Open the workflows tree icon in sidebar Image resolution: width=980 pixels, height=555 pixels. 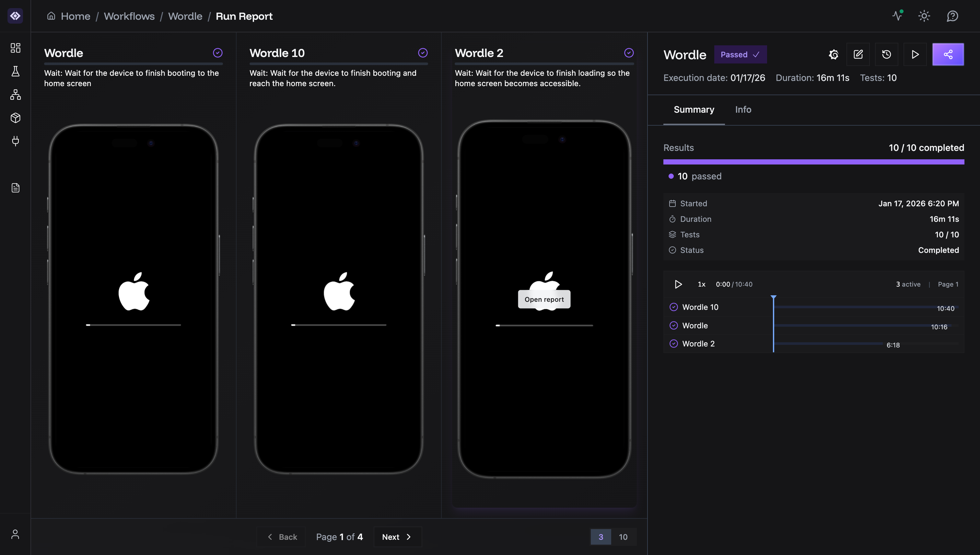(15, 95)
